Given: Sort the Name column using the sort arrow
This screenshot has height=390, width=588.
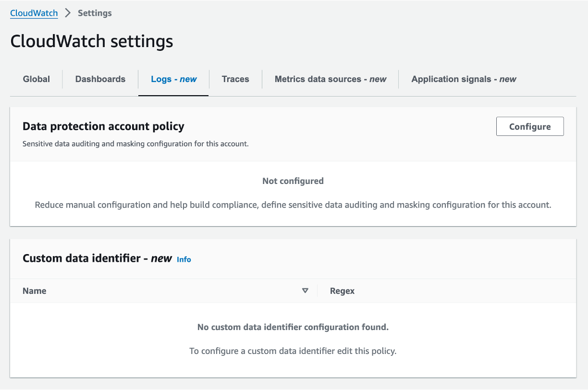Looking at the screenshot, I should click(305, 291).
